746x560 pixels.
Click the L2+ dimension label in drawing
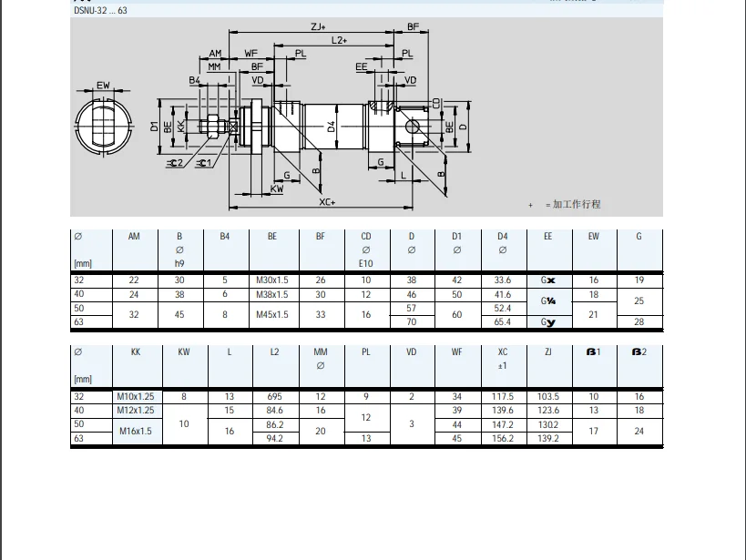click(339, 40)
